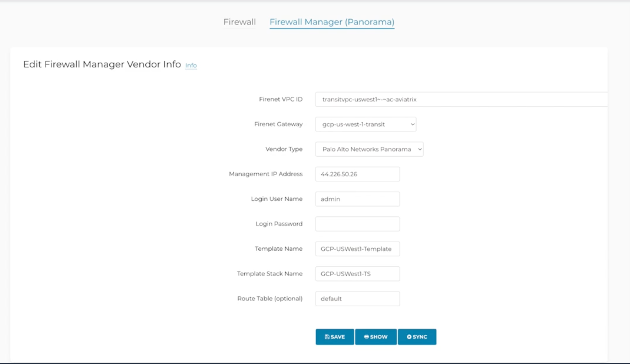The width and height of the screenshot is (630, 364).
Task: Click the SAVE button
Action: coord(335,336)
